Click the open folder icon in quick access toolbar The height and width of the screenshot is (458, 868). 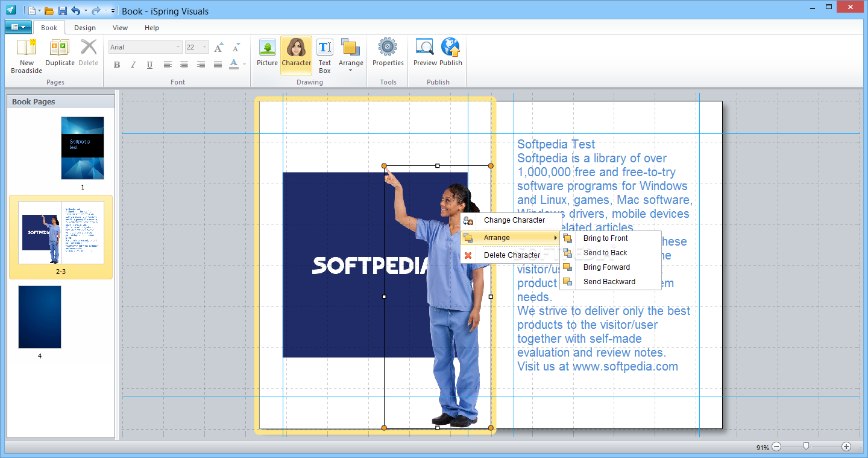pos(49,11)
